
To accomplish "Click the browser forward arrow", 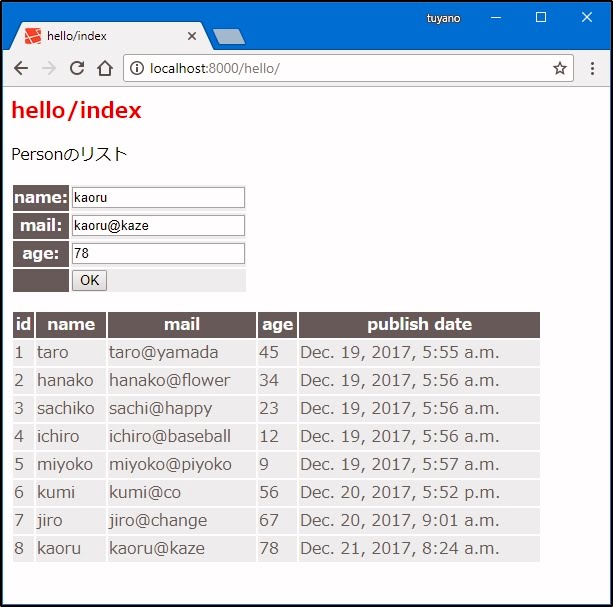I will (48, 68).
